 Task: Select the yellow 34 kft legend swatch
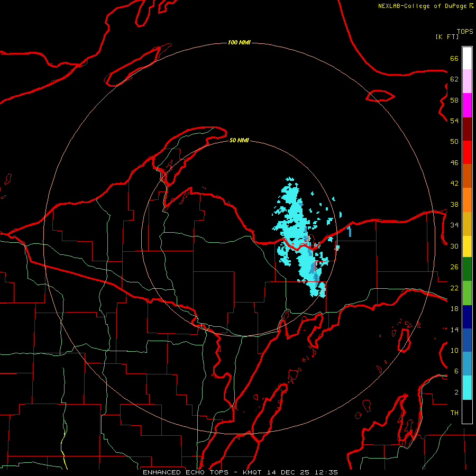(467, 246)
